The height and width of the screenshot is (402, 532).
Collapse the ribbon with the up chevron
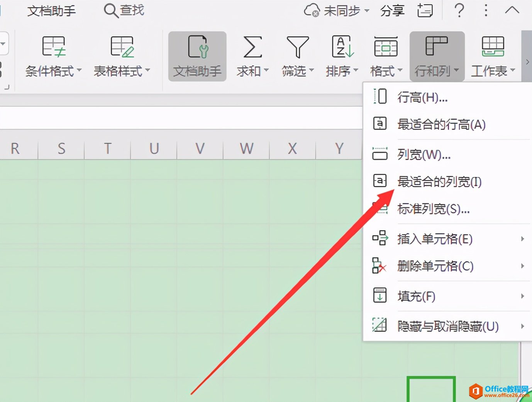pos(512,10)
